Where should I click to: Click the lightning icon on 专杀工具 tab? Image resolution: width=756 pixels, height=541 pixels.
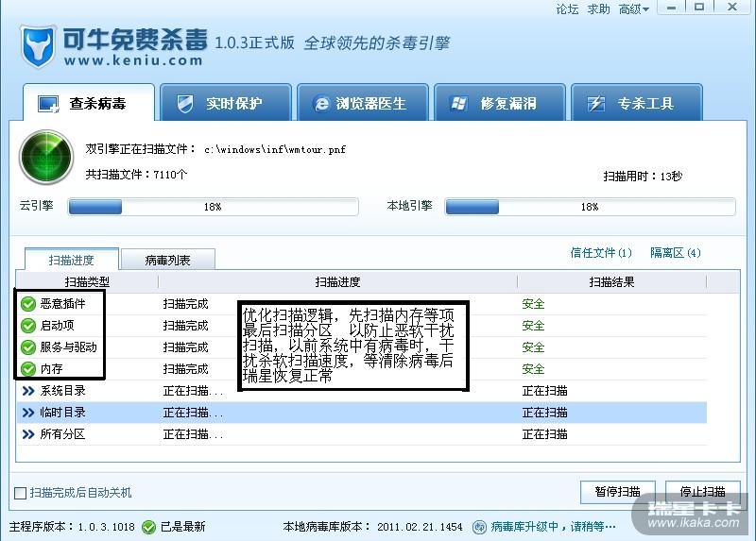coord(595,104)
